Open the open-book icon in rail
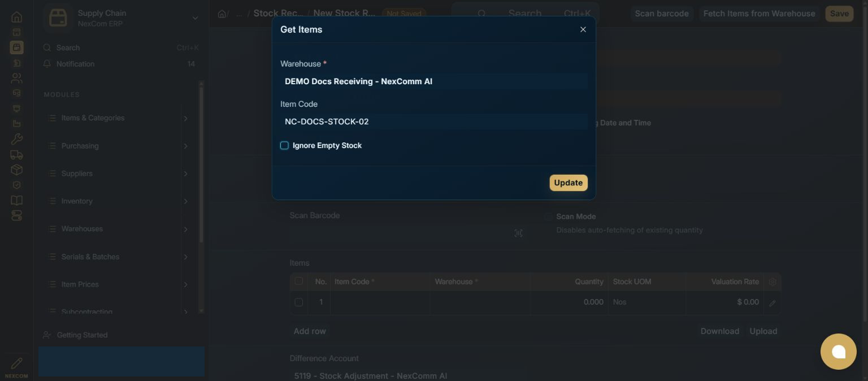The height and width of the screenshot is (381, 868). (16, 200)
